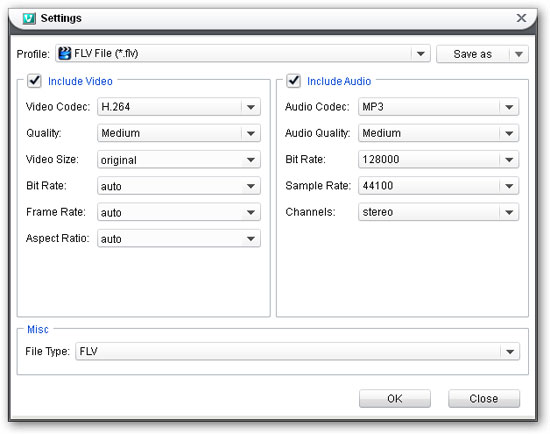Uncheck the Include Audio checkbox
The height and width of the screenshot is (434, 550).
coord(294,81)
